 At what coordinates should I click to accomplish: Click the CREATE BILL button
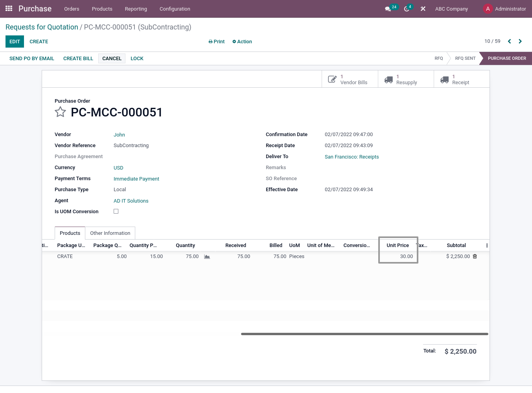coord(78,58)
